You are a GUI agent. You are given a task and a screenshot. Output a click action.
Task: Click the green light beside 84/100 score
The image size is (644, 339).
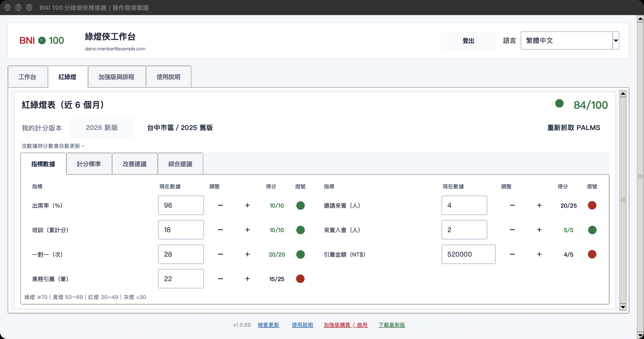click(x=559, y=103)
